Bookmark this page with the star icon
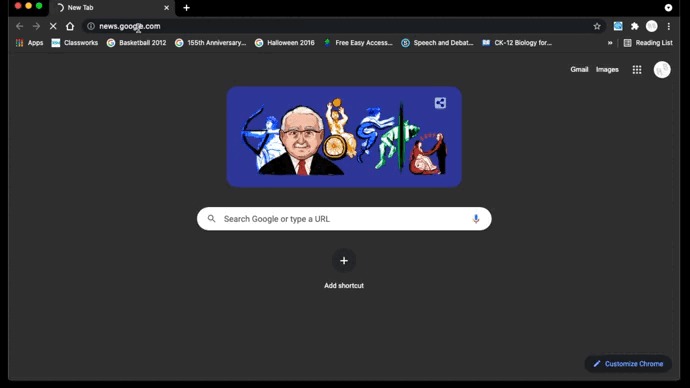This screenshot has width=690, height=388. coord(597,26)
